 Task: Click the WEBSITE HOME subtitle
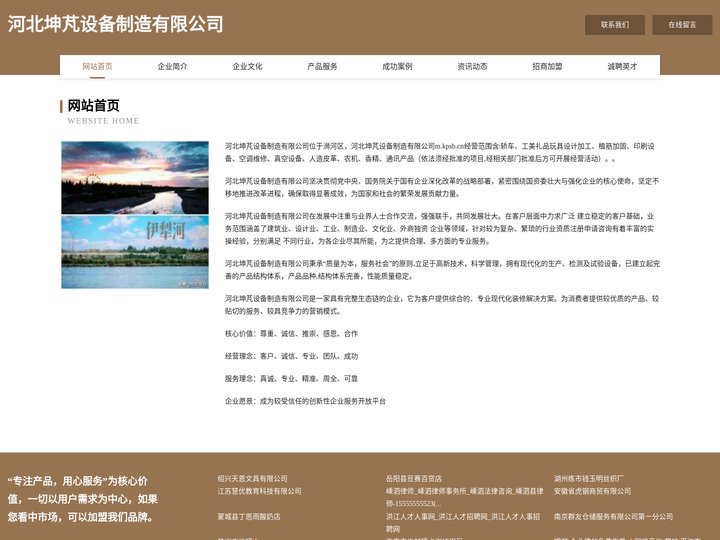click(x=103, y=121)
